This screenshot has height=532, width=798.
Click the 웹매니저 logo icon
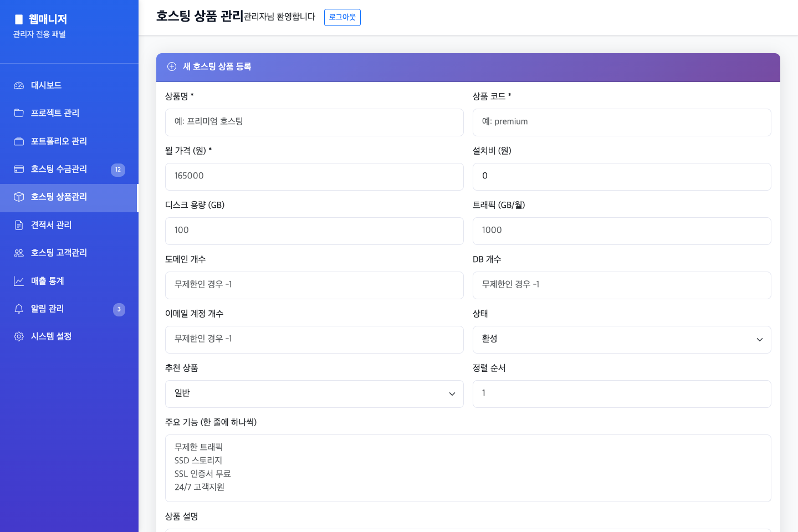coord(19,19)
